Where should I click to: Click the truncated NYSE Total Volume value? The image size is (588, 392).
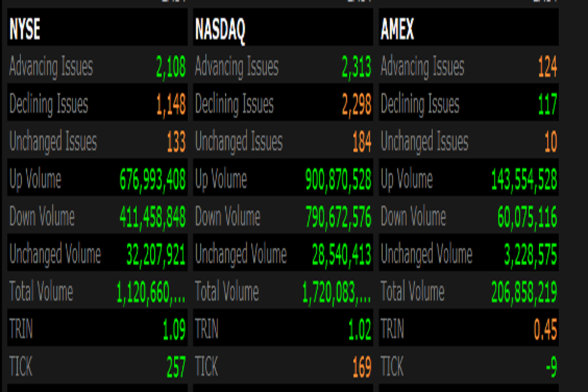151,293
